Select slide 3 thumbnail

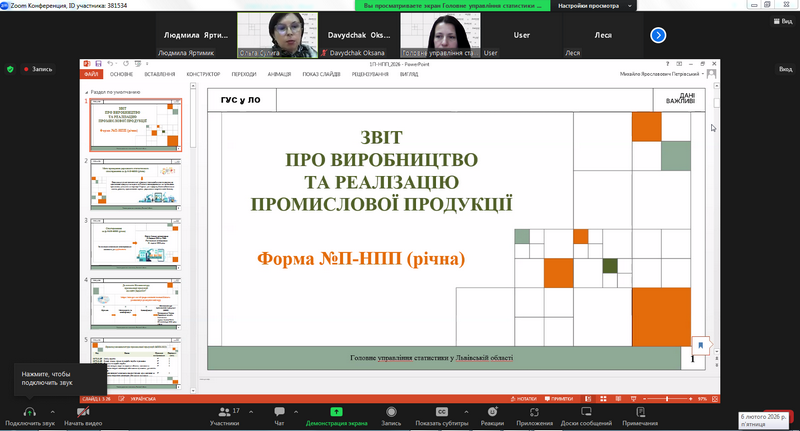point(136,244)
